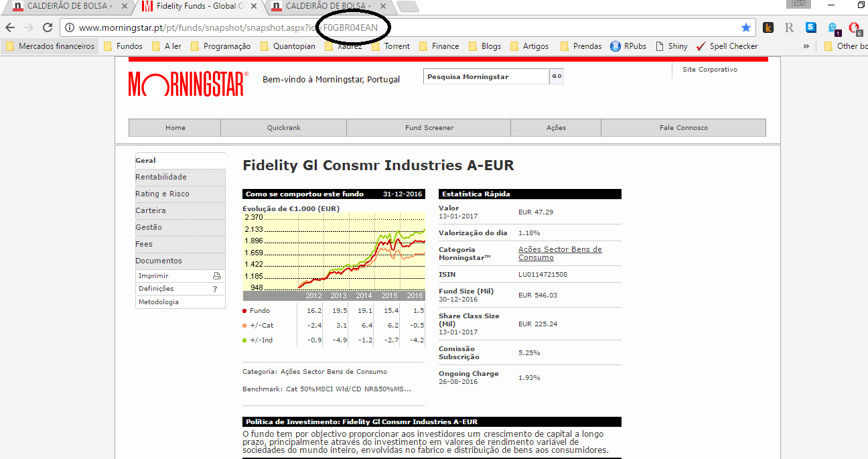Expand the bookmarks overflow chevron
Viewport: 868px width, 459px height.
pyautogui.click(x=806, y=46)
